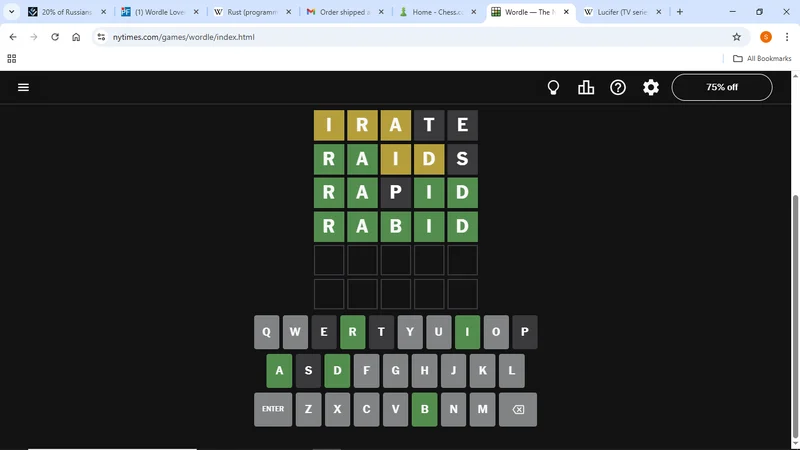This screenshot has width=800, height=450.
Task: Tap the V key on the keyboard
Action: pyautogui.click(x=395, y=409)
